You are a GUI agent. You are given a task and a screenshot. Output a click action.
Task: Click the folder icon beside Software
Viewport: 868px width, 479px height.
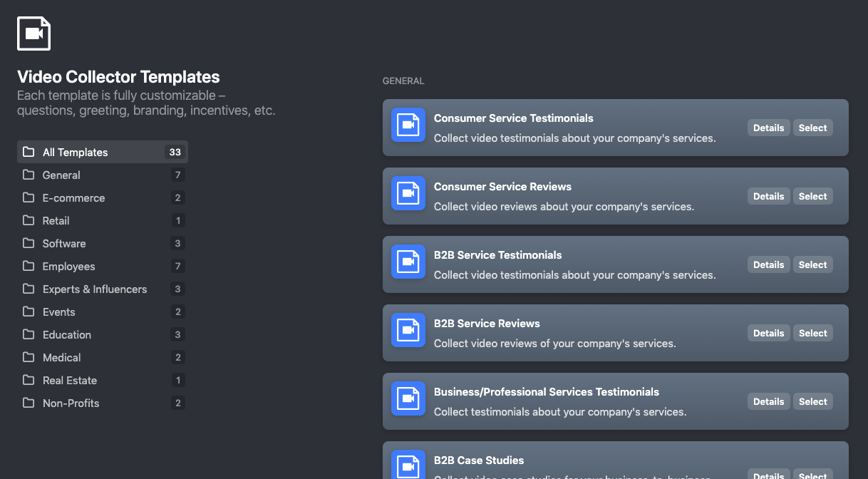[29, 243]
